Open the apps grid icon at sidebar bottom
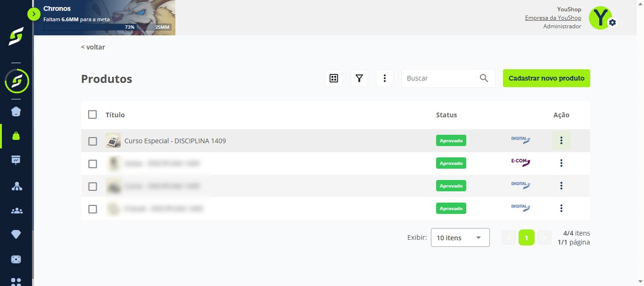644x286 pixels. [17, 281]
